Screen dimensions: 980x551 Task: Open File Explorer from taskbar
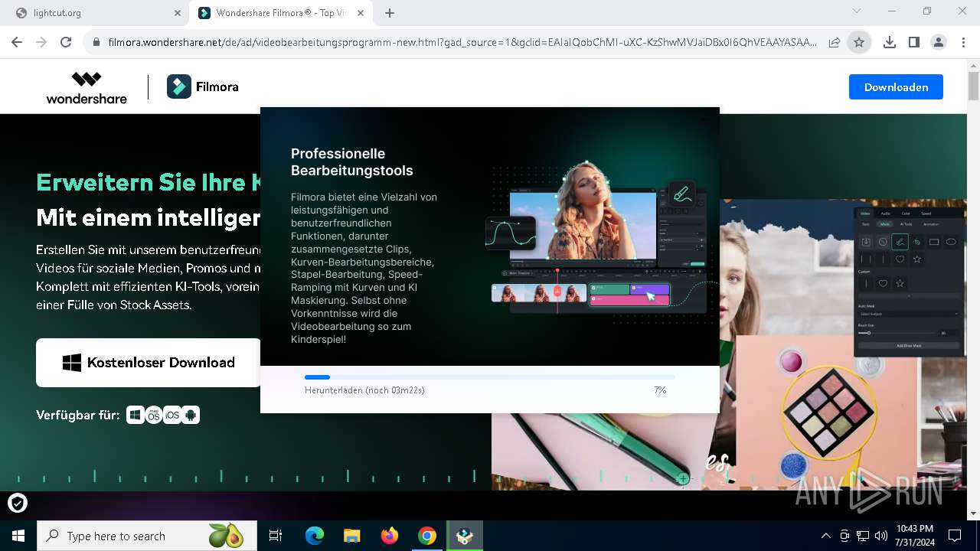coord(351,536)
